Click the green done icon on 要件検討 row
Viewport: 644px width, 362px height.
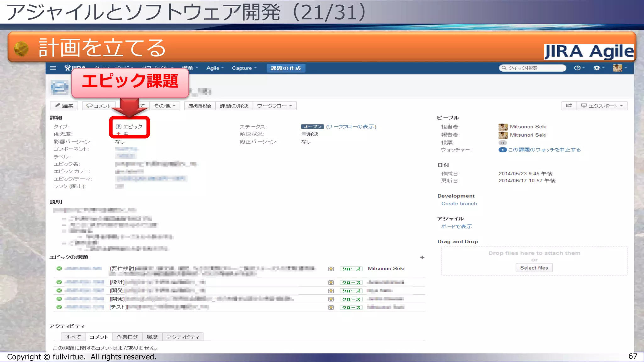[x=59, y=269]
